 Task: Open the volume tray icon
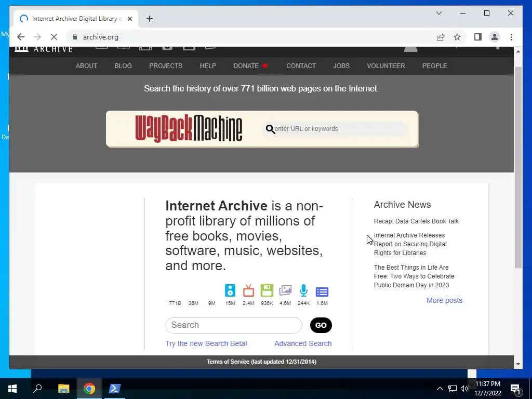[x=464, y=389]
